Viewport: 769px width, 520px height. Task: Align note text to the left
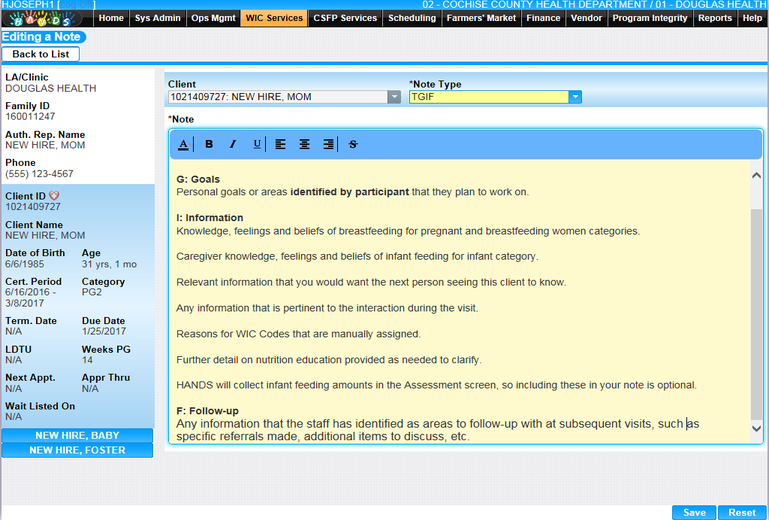[281, 144]
